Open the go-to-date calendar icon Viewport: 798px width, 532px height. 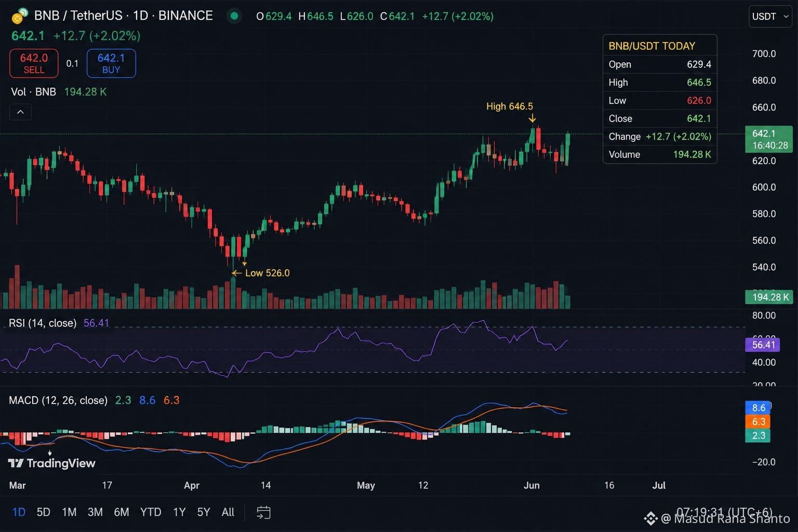point(263,512)
